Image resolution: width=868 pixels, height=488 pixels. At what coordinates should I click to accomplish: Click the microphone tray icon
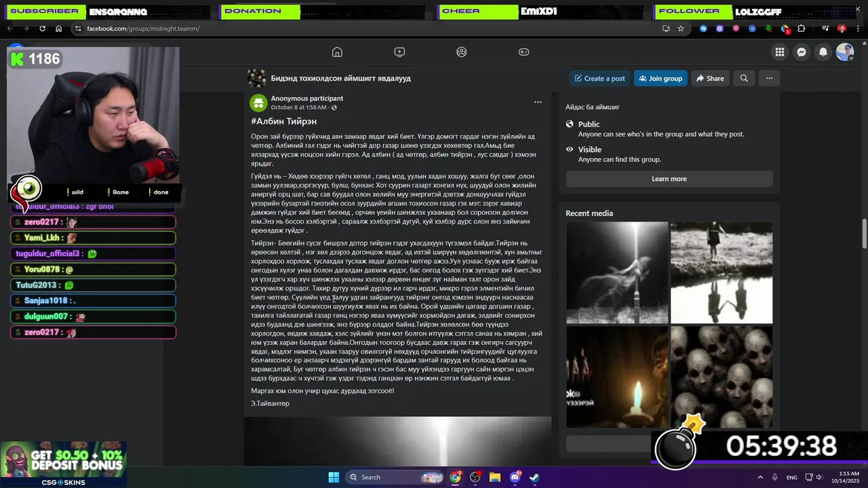(x=774, y=477)
